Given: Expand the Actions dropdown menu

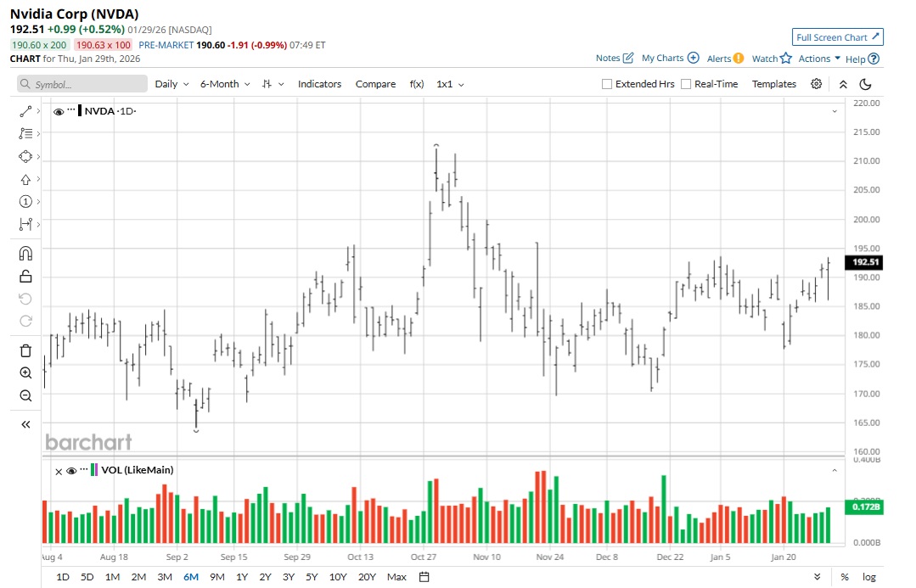Looking at the screenshot, I should point(819,59).
